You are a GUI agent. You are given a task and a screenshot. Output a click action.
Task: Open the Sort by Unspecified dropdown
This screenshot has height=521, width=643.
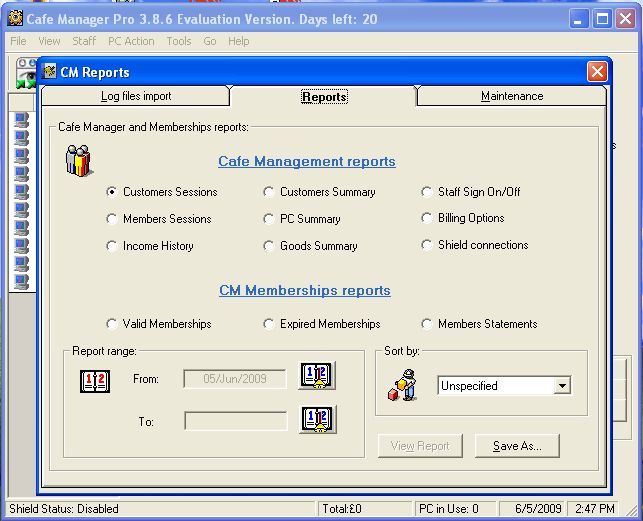pos(505,386)
